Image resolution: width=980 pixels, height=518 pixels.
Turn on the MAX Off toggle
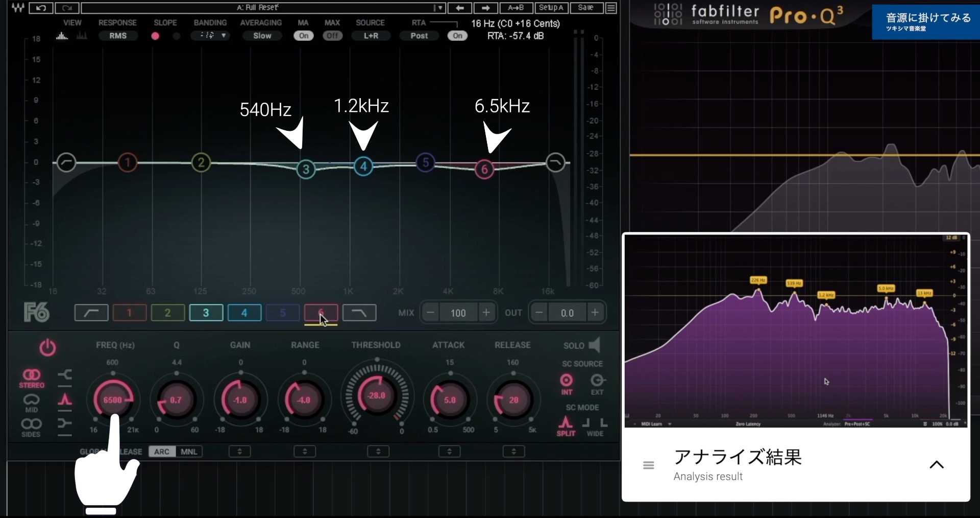point(332,36)
